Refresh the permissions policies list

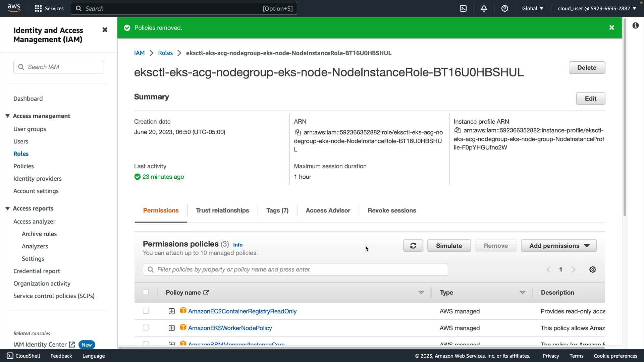(413, 246)
